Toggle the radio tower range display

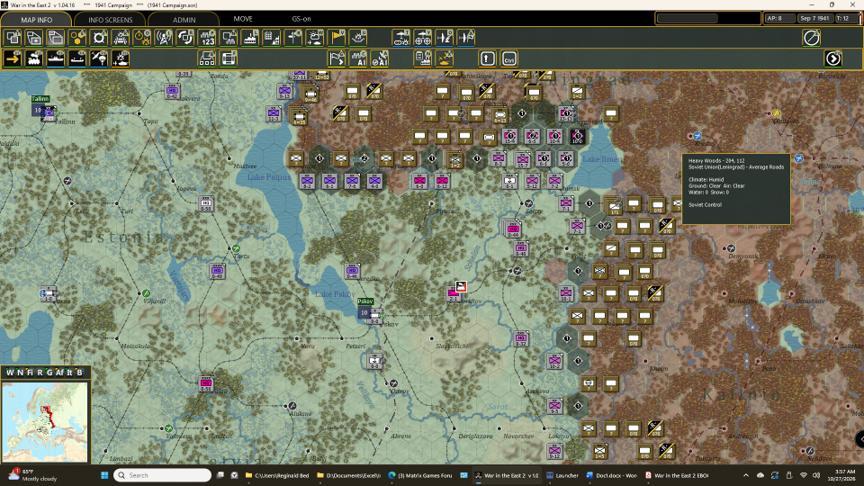click(164, 38)
